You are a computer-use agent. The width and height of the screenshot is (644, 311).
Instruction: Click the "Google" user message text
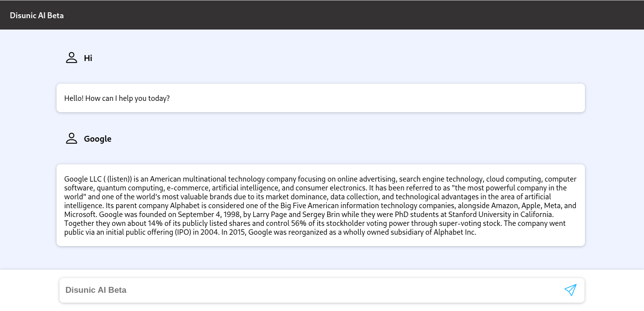click(x=97, y=139)
